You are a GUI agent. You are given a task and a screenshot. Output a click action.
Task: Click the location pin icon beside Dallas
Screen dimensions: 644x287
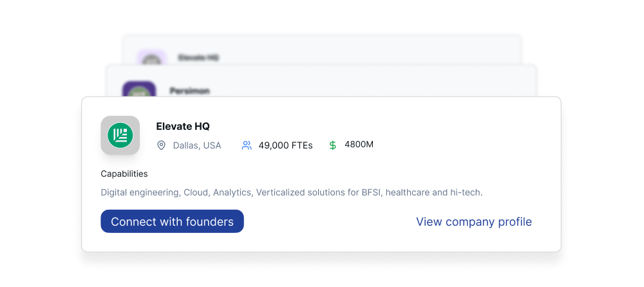(x=162, y=145)
